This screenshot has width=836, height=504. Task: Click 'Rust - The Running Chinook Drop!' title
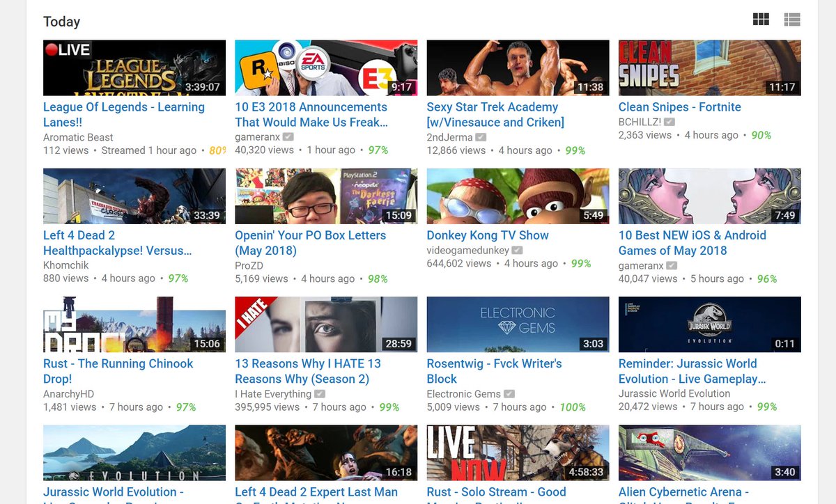(118, 371)
